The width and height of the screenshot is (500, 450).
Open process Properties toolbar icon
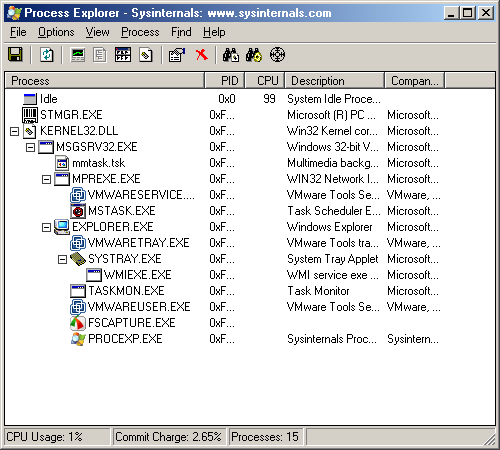[x=177, y=55]
